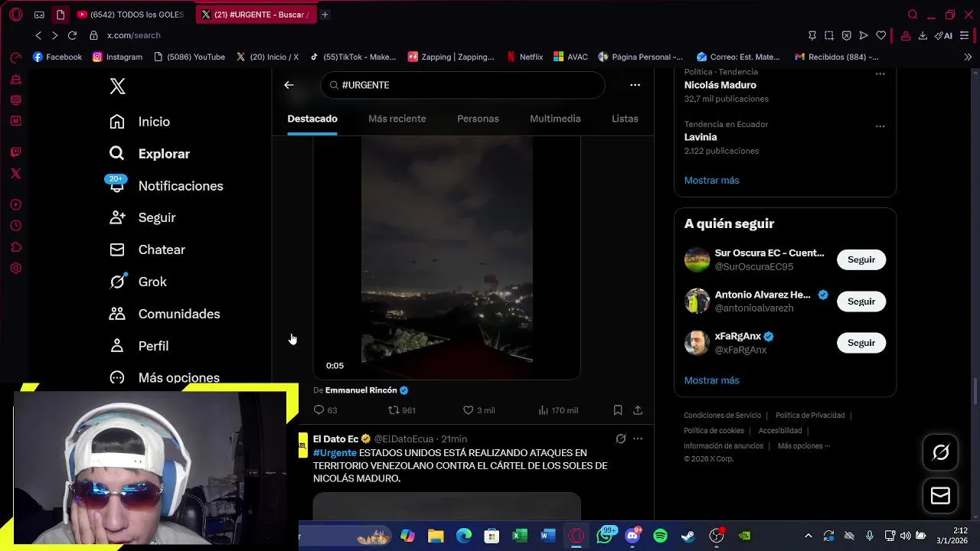
Task: Go back with the browser back arrow
Action: [38, 35]
